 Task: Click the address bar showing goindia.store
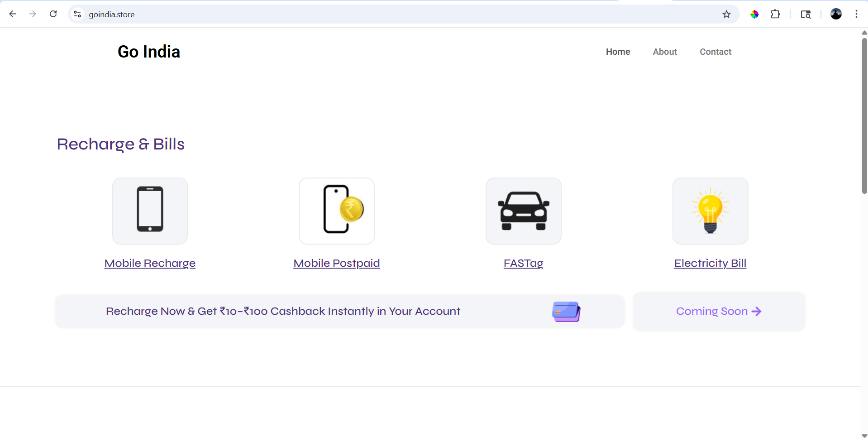pos(362,14)
